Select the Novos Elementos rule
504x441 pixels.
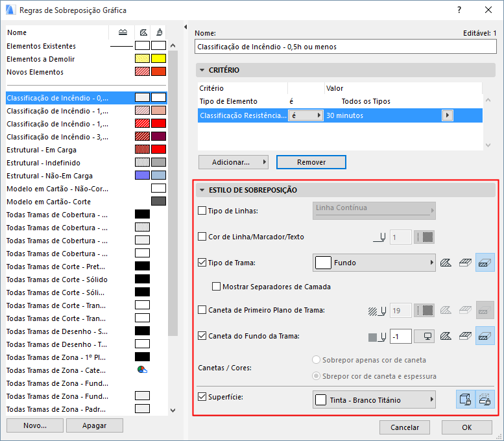pyautogui.click(x=86, y=72)
